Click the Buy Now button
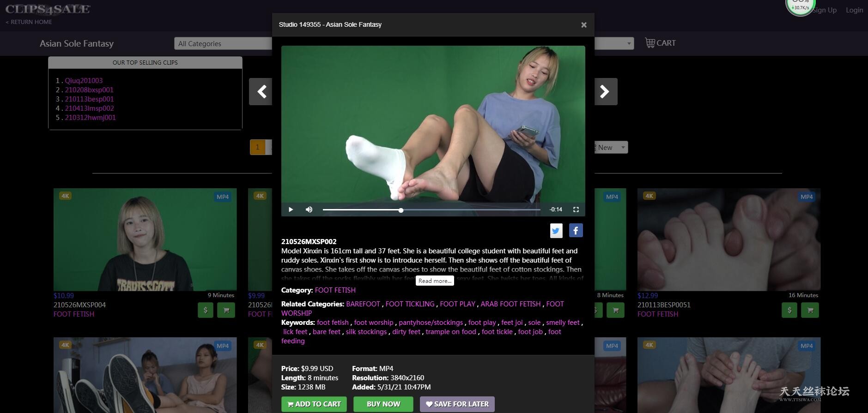This screenshot has height=413, width=868. 383,404
